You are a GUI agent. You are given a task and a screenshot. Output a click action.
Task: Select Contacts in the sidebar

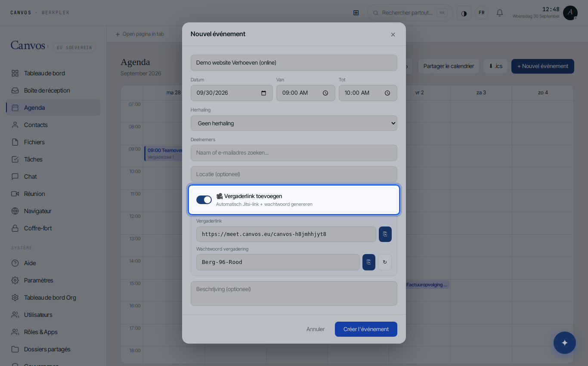click(x=53, y=125)
